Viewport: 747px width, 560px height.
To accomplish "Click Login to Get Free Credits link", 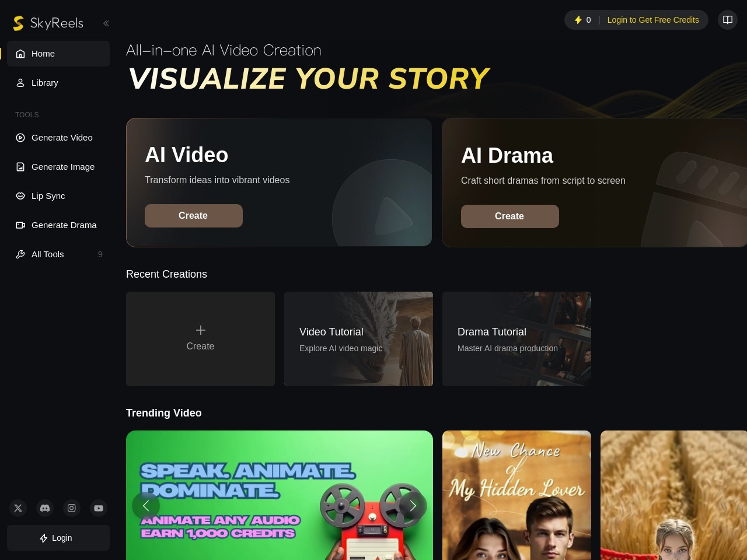I will click(x=653, y=20).
